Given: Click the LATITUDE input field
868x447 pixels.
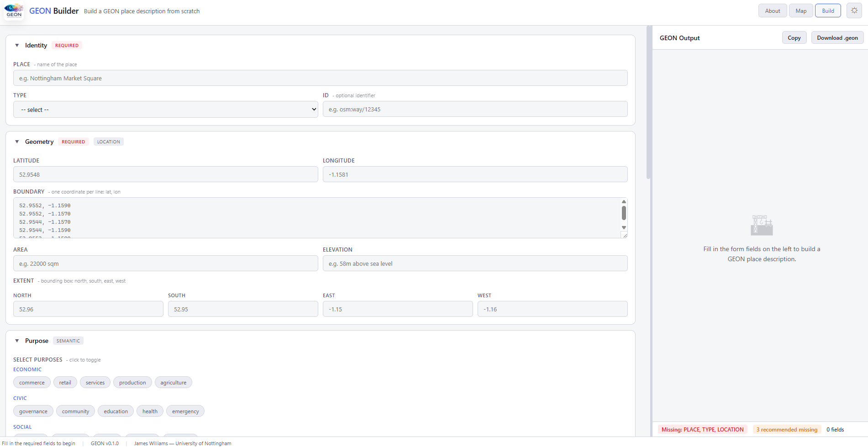Looking at the screenshot, I should pyautogui.click(x=166, y=174).
